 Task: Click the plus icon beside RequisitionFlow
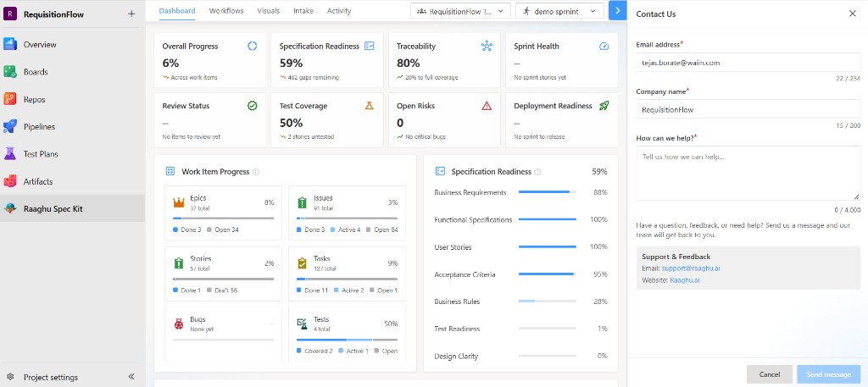131,14
